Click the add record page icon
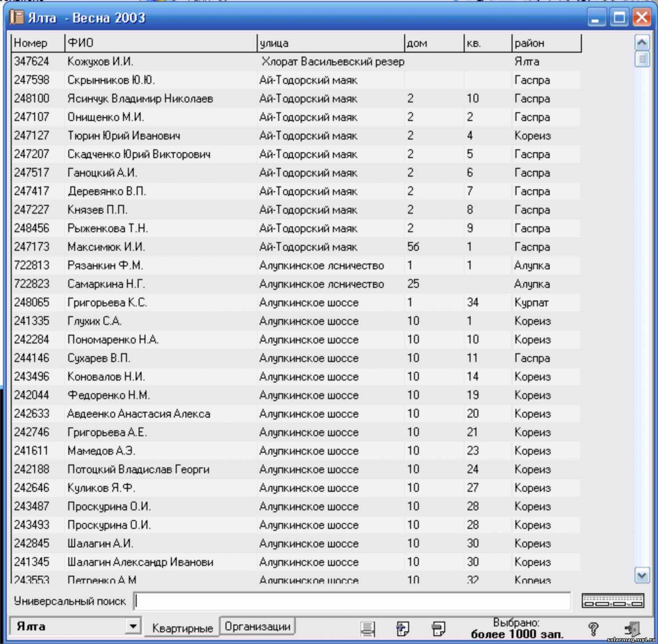658x644 pixels. 402,629
